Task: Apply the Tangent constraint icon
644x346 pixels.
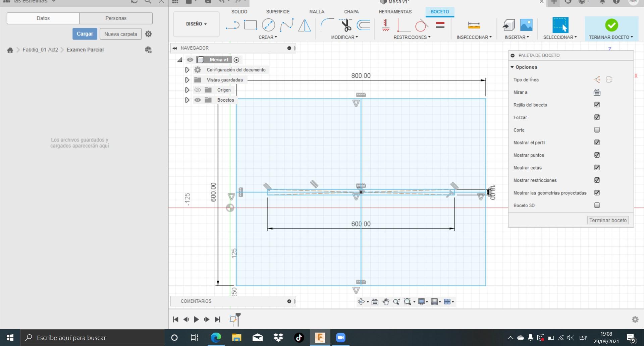Action: (x=422, y=25)
